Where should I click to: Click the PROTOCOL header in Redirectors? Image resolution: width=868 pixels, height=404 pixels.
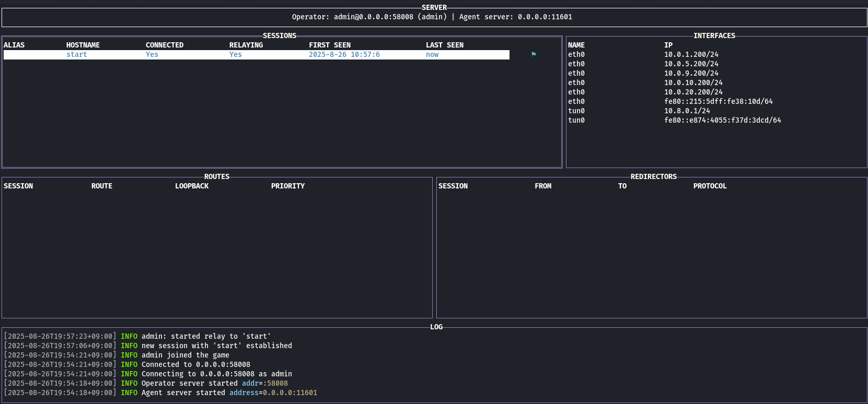[x=710, y=186]
